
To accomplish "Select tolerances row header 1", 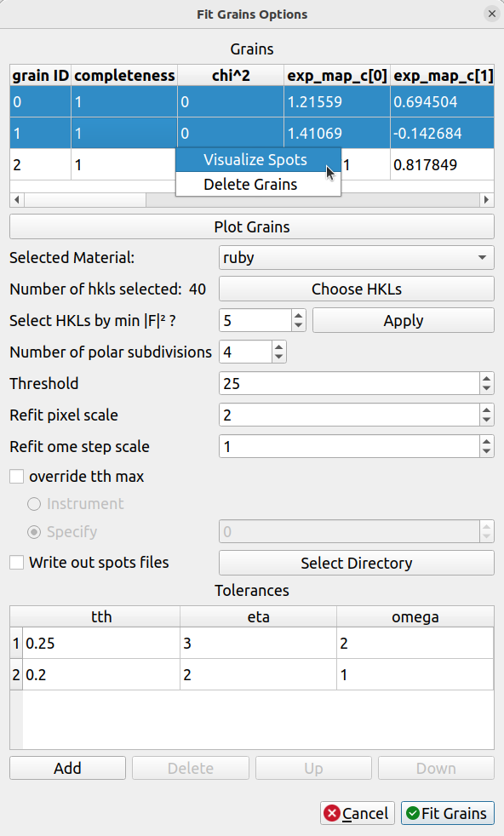I will 16,643.
